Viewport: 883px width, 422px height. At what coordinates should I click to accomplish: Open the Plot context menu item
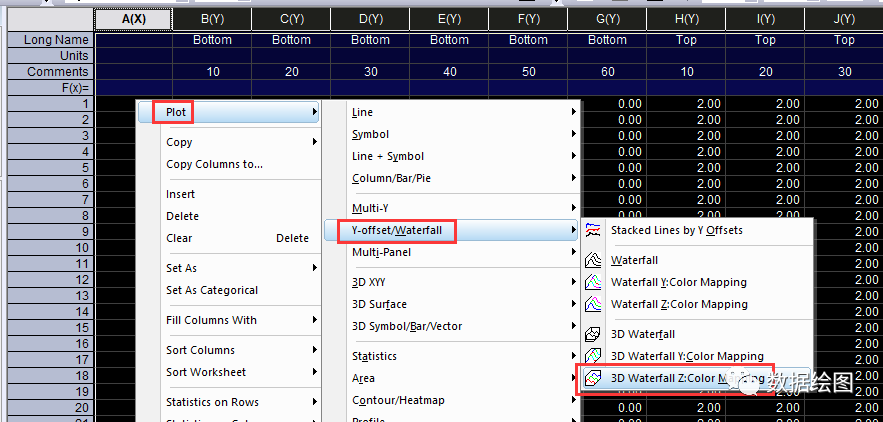click(x=229, y=112)
